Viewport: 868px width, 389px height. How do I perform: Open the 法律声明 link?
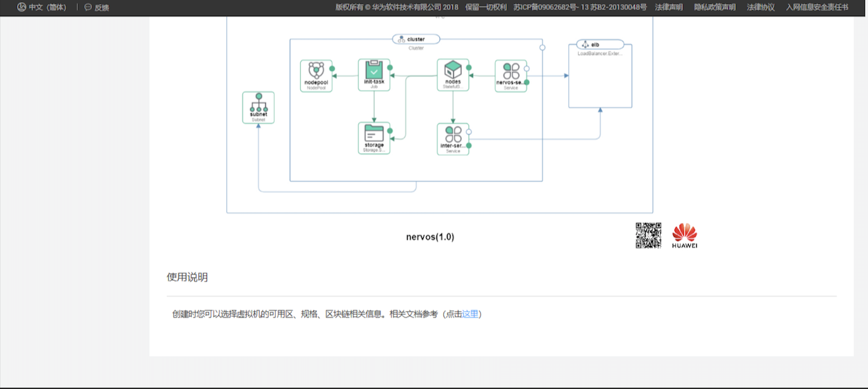pos(669,7)
